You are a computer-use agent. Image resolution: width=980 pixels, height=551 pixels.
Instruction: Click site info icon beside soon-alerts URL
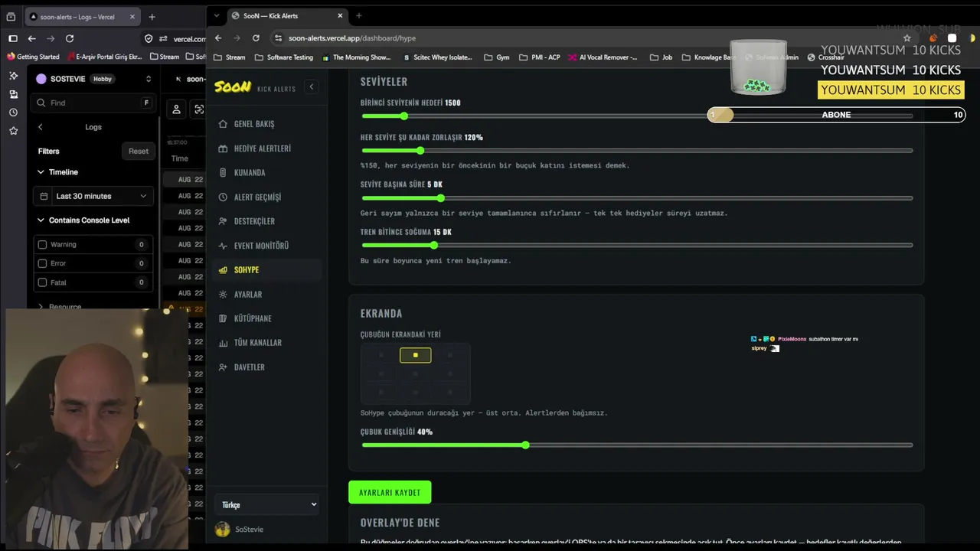pyautogui.click(x=278, y=38)
